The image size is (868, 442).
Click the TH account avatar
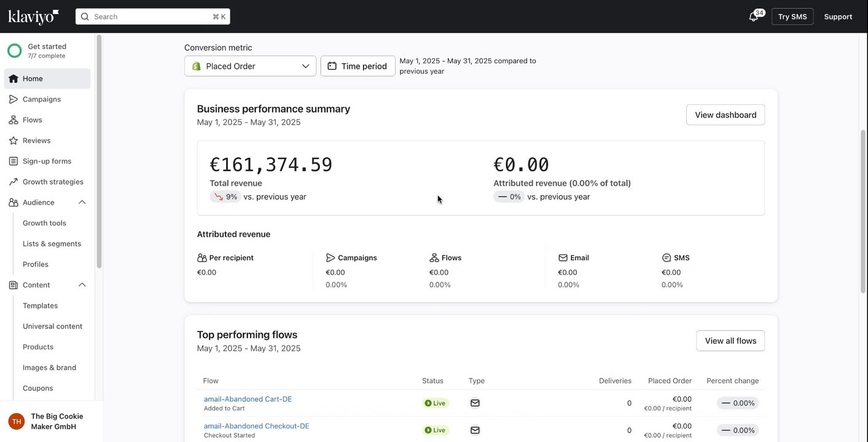[x=17, y=421]
